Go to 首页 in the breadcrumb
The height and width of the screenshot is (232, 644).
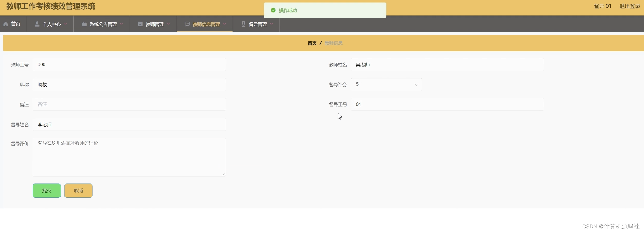coord(312,43)
